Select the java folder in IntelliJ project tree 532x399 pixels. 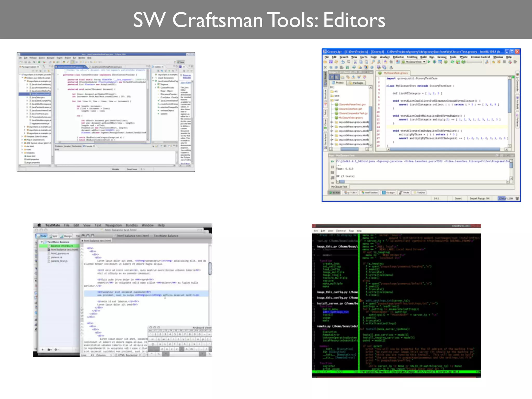(335, 96)
